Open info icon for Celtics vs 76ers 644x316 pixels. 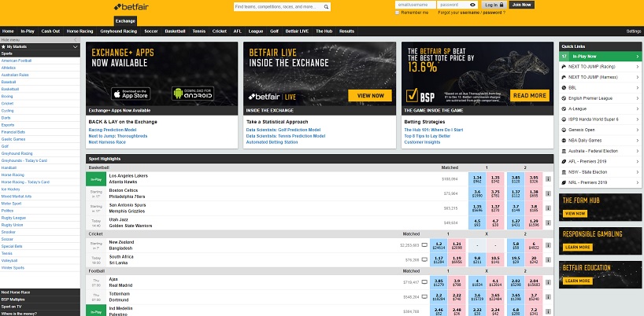[x=548, y=193]
